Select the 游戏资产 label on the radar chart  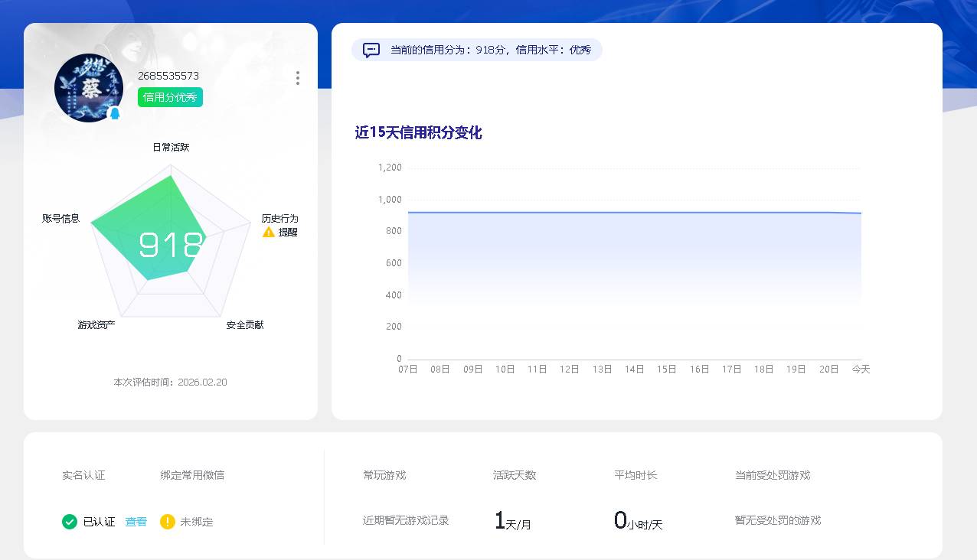95,324
